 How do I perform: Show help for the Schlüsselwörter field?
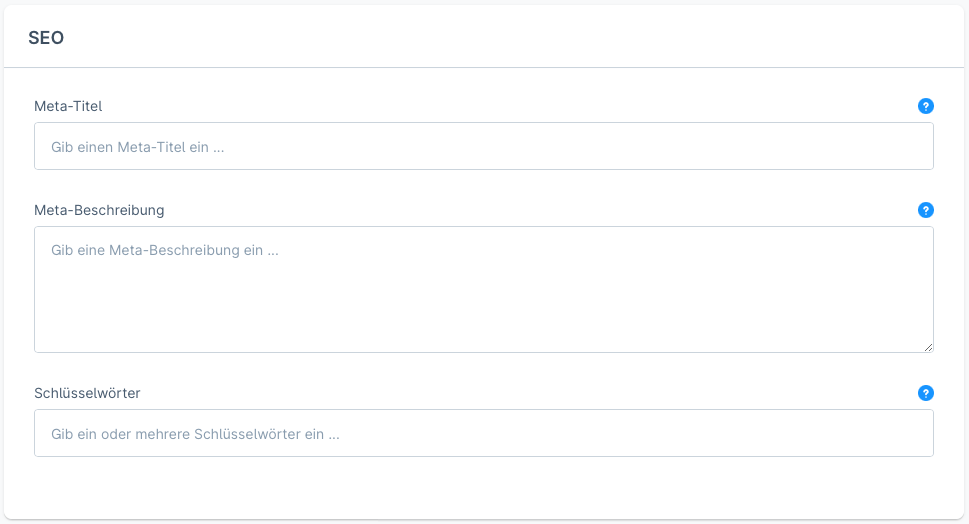[925, 393]
